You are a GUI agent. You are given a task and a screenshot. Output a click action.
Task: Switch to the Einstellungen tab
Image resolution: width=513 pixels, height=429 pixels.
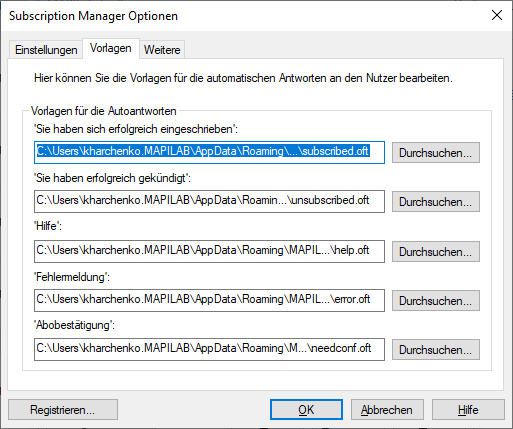click(46, 50)
